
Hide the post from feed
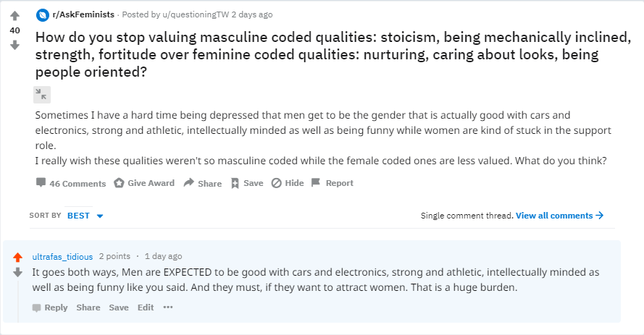[288, 183]
